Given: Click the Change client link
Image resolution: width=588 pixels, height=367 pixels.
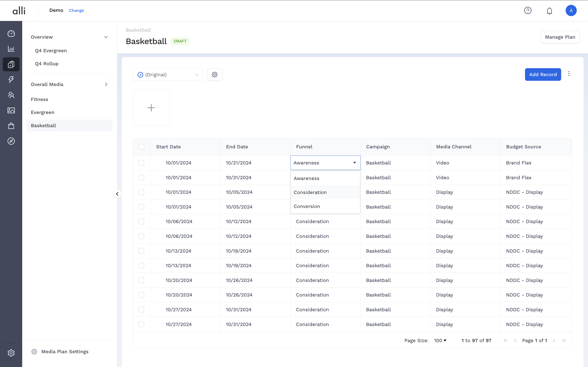Looking at the screenshot, I should click(x=76, y=10).
